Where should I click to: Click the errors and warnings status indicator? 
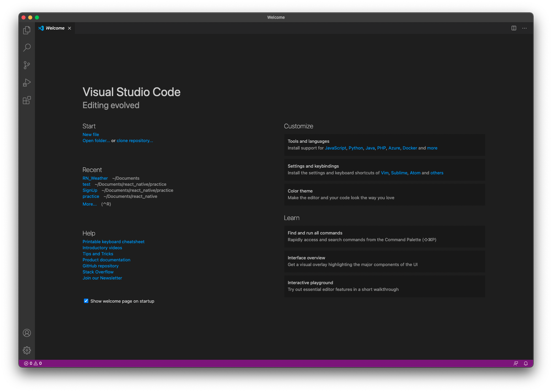(x=33, y=363)
